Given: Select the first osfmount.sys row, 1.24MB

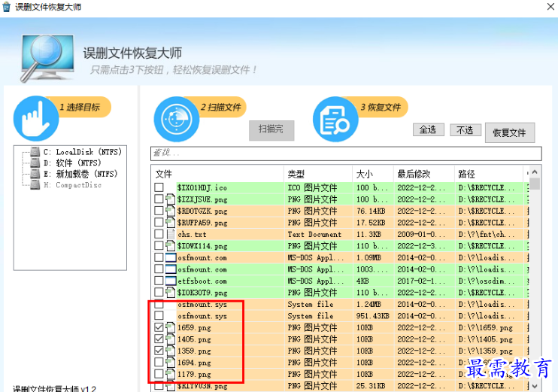Looking at the screenshot, I should click(341, 304).
